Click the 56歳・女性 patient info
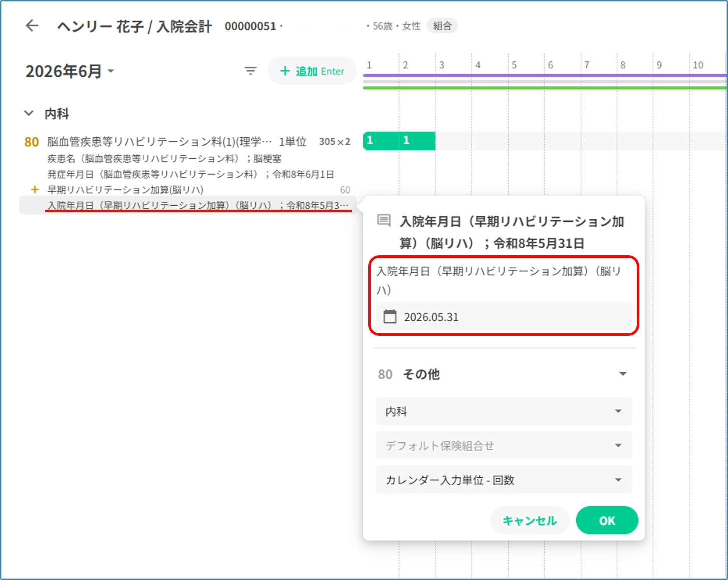 pyautogui.click(x=396, y=26)
